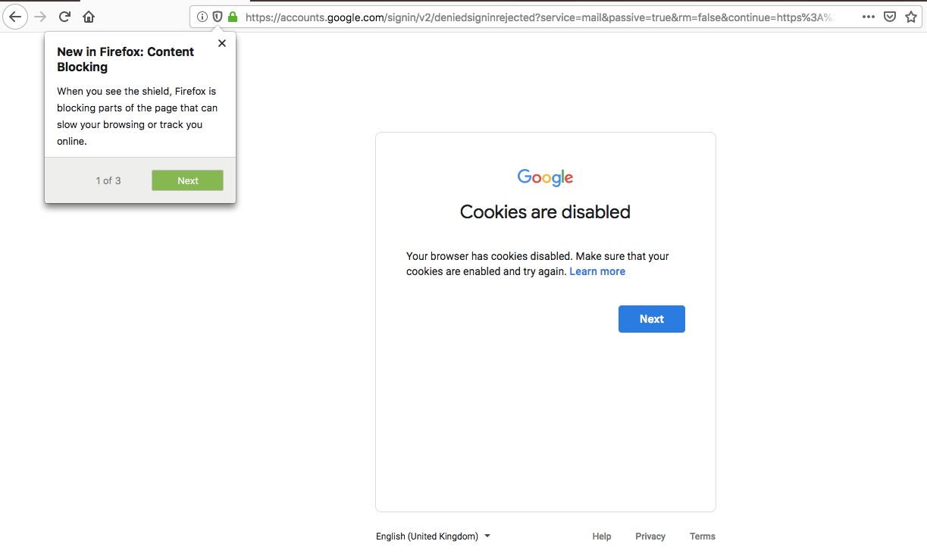The width and height of the screenshot is (927, 560).
Task: Open the page actions menu
Action: [868, 17]
